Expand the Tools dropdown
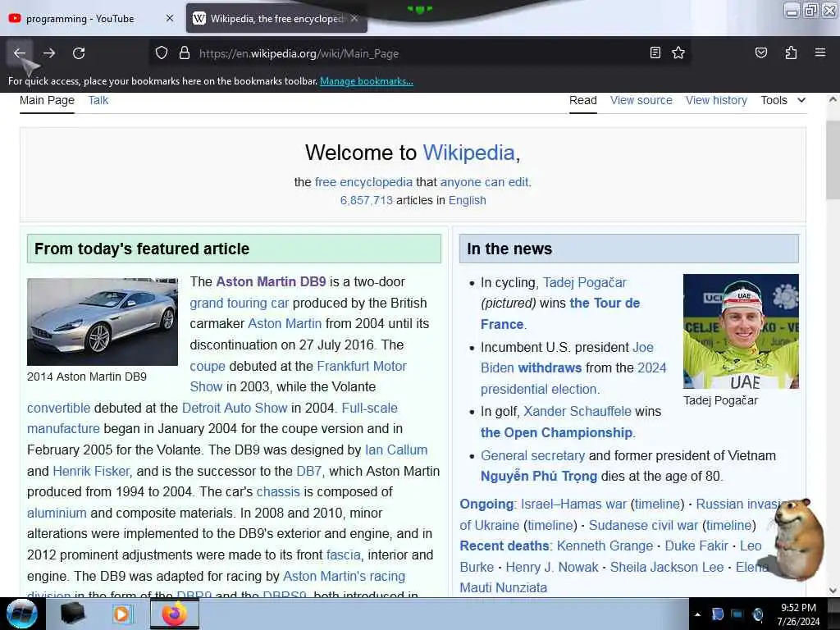The image size is (840, 630). click(783, 101)
